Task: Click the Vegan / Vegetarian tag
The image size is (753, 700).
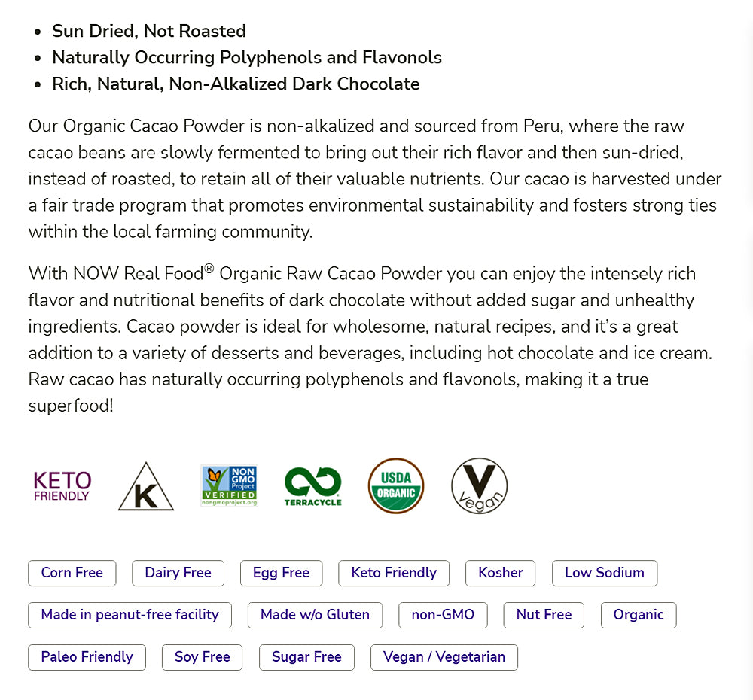Action: click(444, 657)
